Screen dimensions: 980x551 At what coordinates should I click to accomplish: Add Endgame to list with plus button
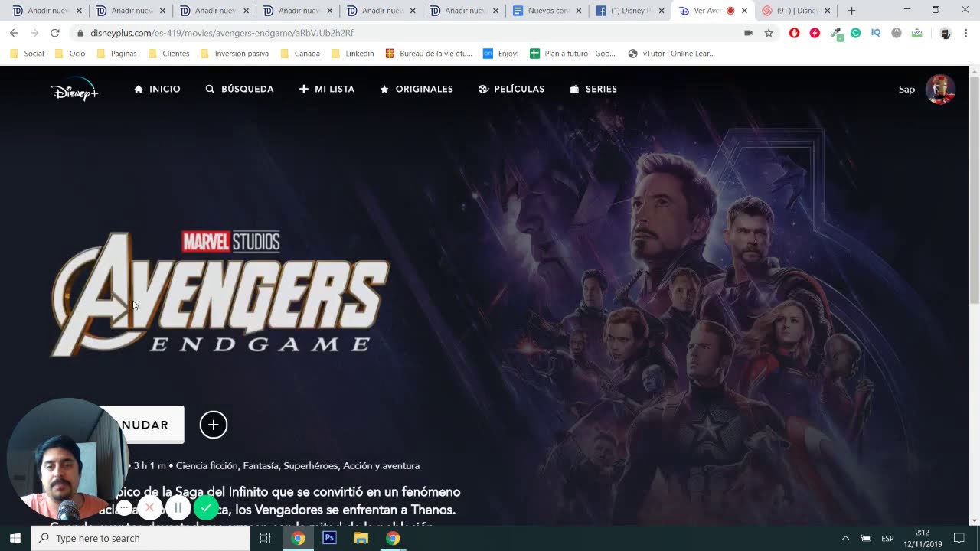coord(214,425)
